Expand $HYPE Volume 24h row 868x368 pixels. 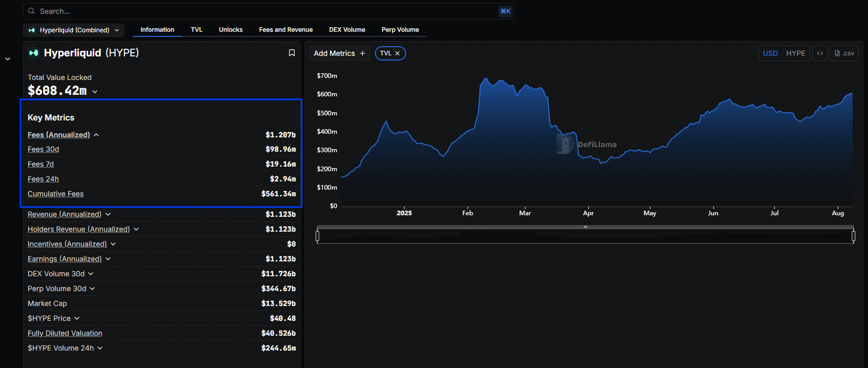click(x=100, y=348)
